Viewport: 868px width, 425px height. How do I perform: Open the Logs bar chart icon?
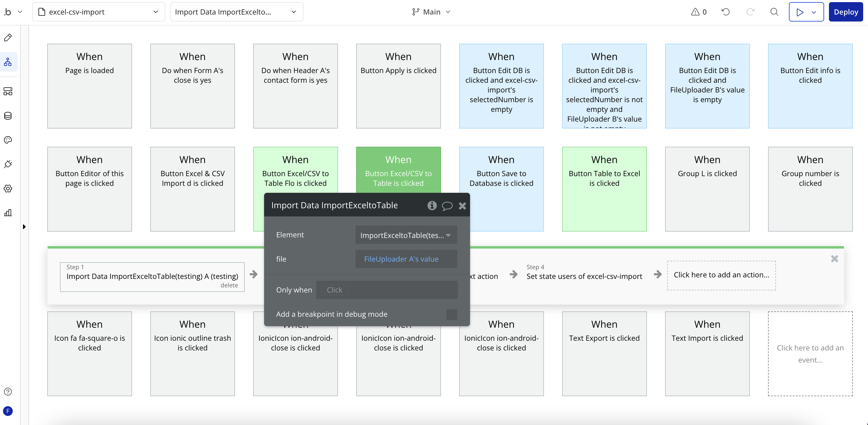(x=8, y=213)
